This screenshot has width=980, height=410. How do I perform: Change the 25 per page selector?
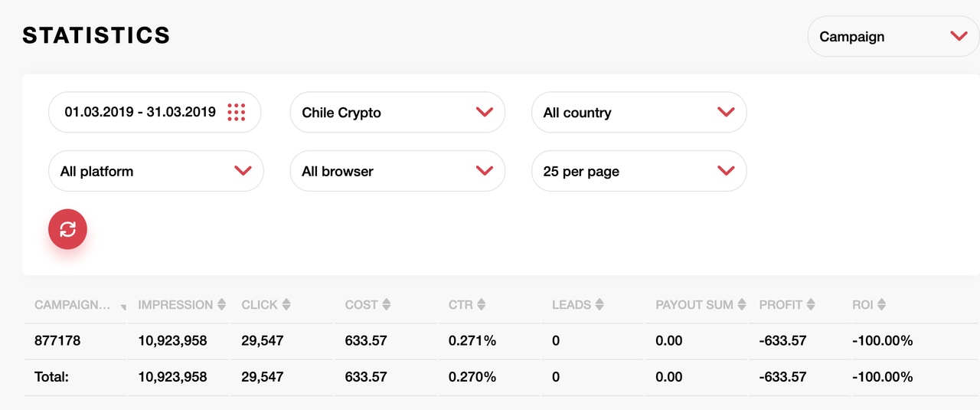(639, 171)
